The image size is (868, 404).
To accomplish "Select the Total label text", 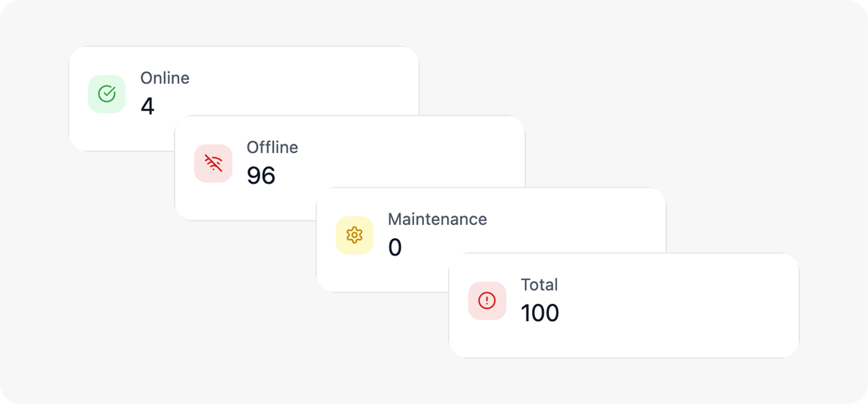I will tap(539, 285).
